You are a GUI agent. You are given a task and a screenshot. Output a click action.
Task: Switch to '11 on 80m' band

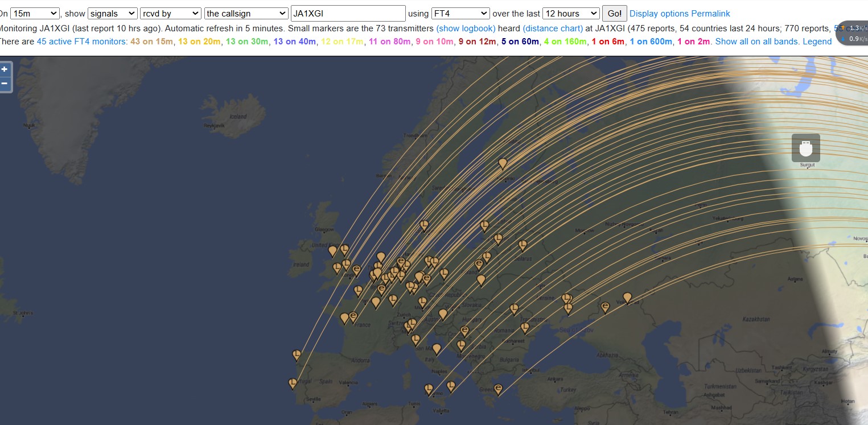tap(390, 42)
